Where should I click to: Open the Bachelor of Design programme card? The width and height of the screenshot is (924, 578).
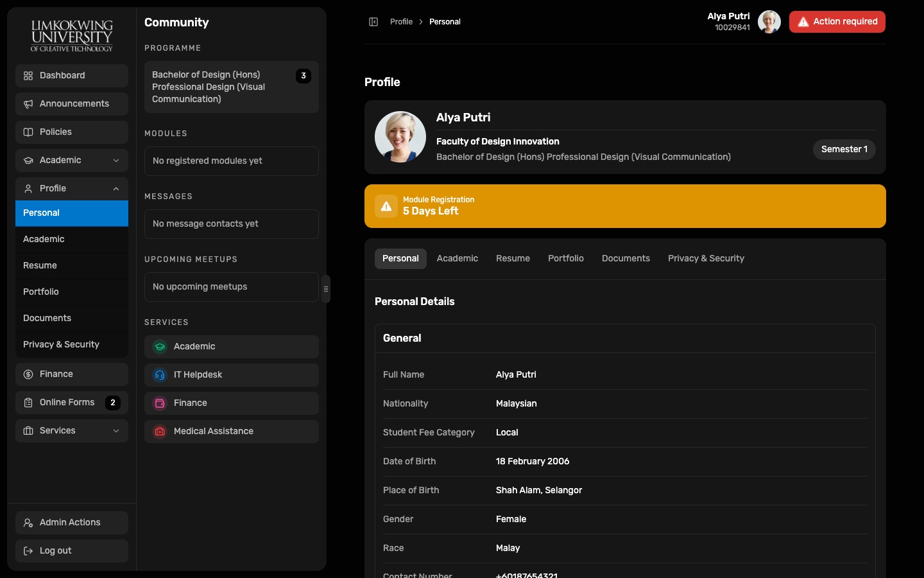[x=232, y=87]
